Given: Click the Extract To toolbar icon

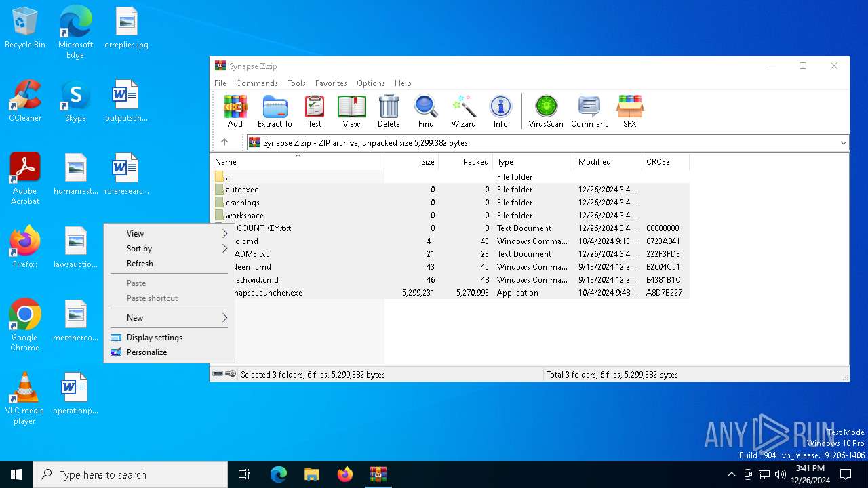Looking at the screenshot, I should point(275,111).
